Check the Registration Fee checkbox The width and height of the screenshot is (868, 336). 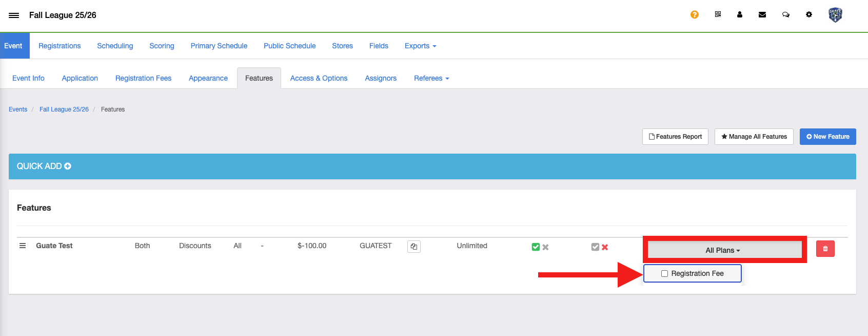click(x=664, y=274)
